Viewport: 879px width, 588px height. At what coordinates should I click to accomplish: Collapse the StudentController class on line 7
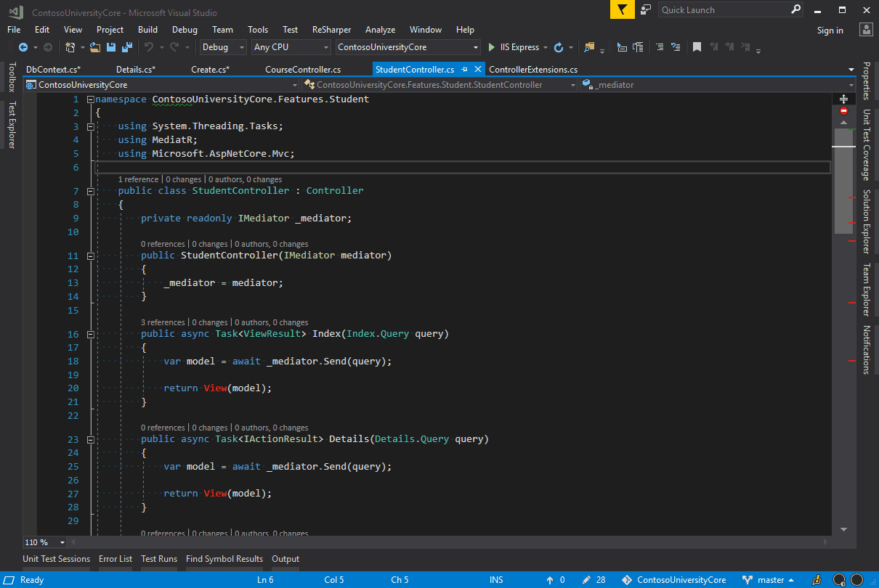point(90,191)
